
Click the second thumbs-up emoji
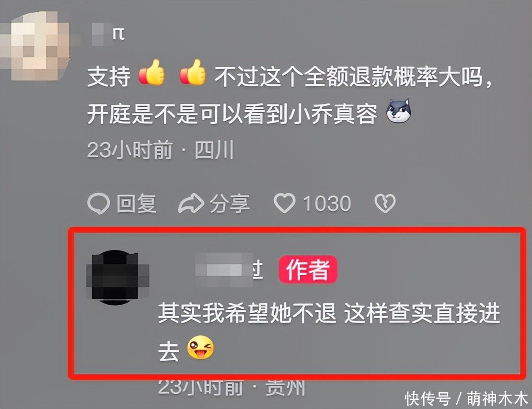pos(193,72)
